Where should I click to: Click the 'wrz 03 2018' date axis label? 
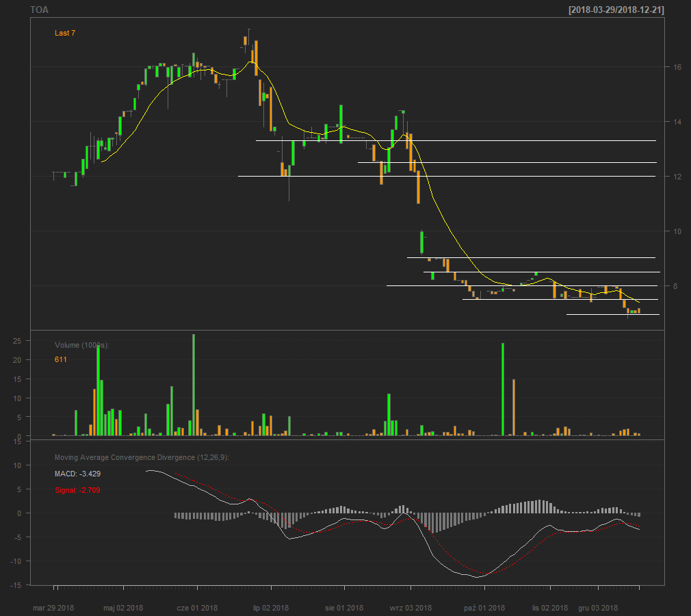[x=410, y=608]
